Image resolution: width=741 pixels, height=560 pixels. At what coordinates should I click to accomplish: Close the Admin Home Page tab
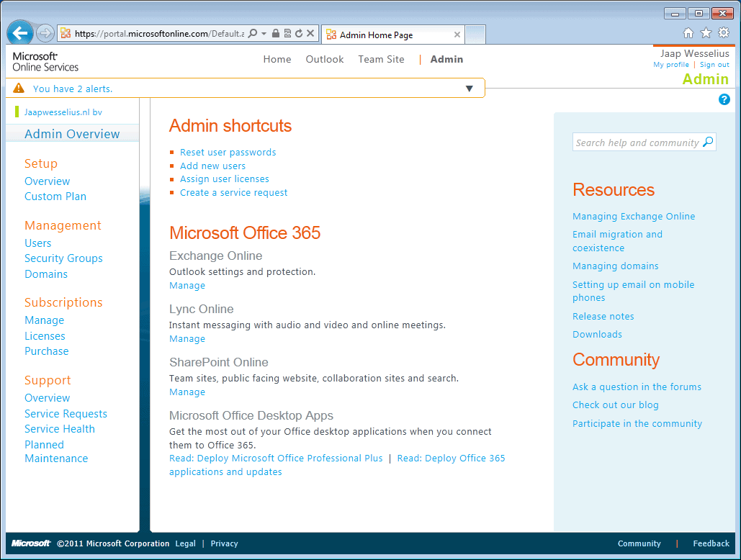coord(457,35)
